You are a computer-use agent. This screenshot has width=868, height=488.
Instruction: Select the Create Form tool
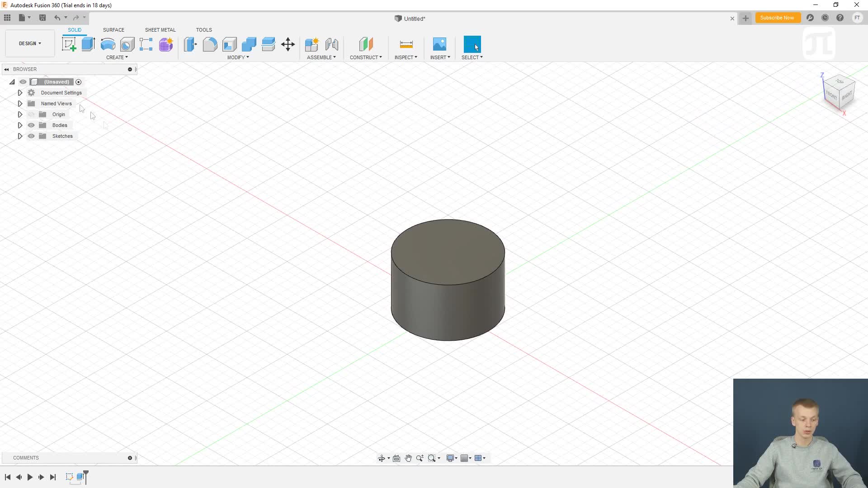pos(166,44)
